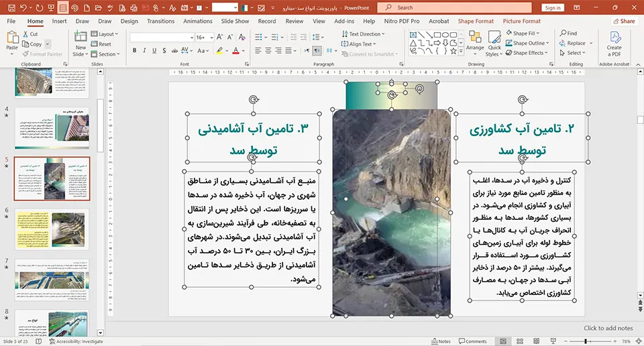644x346 pixels.
Task: Undo the last action
Action: [x=23, y=8]
